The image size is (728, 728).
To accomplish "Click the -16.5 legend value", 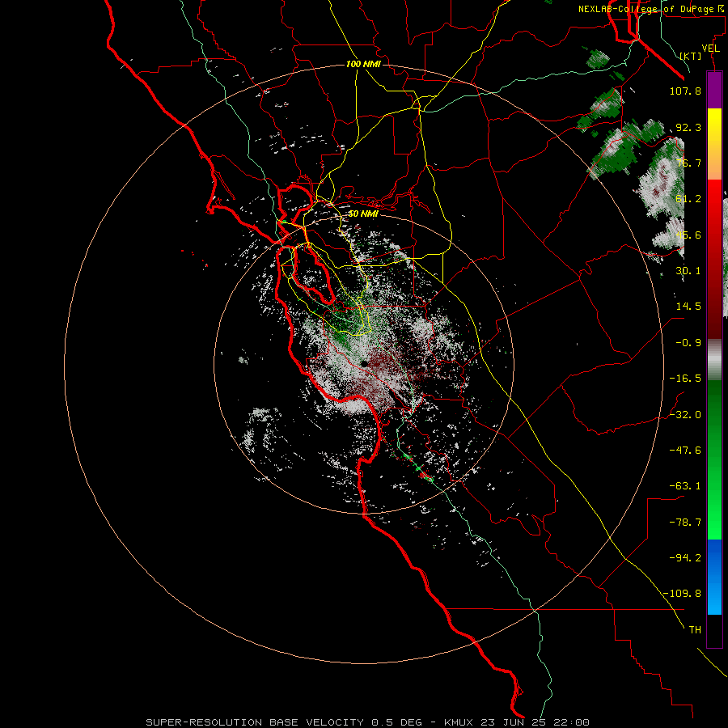I will point(685,379).
